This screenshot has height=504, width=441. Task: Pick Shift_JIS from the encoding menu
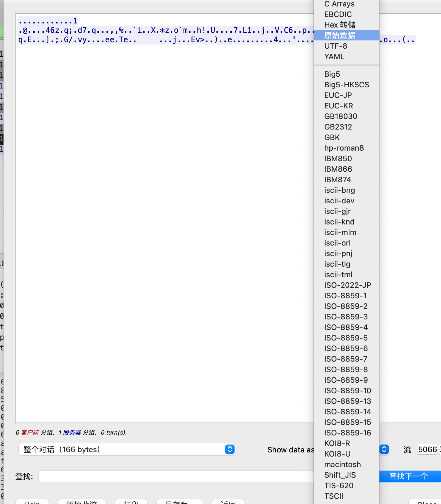(x=340, y=475)
